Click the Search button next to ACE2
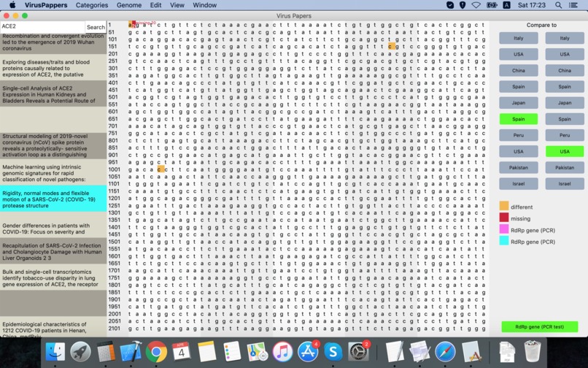 [96, 27]
